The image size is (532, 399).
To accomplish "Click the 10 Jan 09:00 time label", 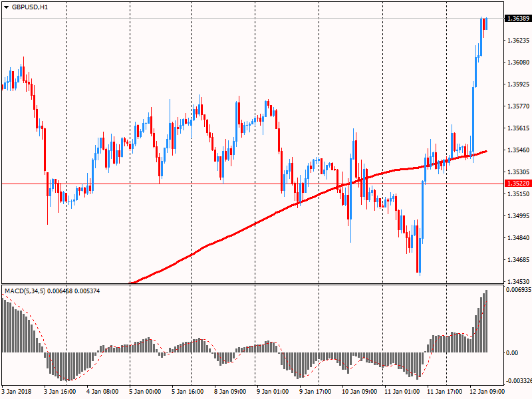I will (x=360, y=392).
